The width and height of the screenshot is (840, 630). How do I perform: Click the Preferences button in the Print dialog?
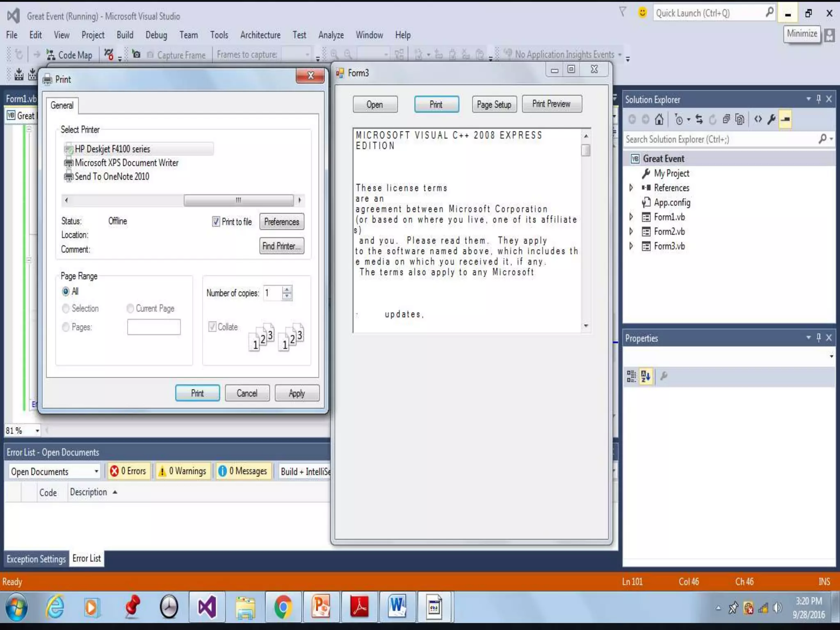coord(281,222)
